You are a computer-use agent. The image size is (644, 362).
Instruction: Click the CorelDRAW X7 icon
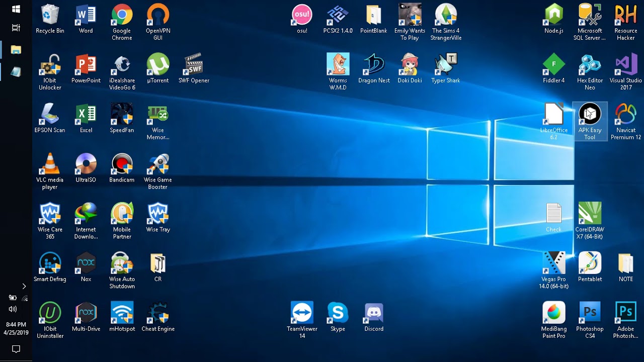pyautogui.click(x=590, y=222)
